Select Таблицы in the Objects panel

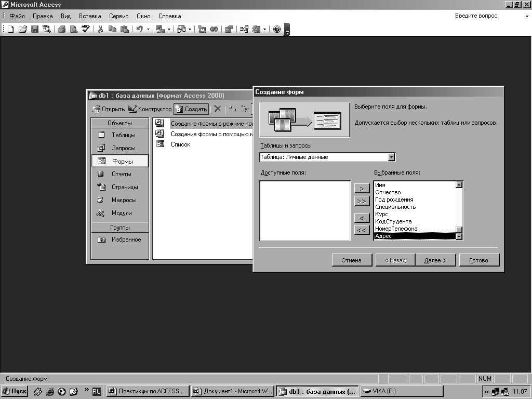tap(120, 135)
